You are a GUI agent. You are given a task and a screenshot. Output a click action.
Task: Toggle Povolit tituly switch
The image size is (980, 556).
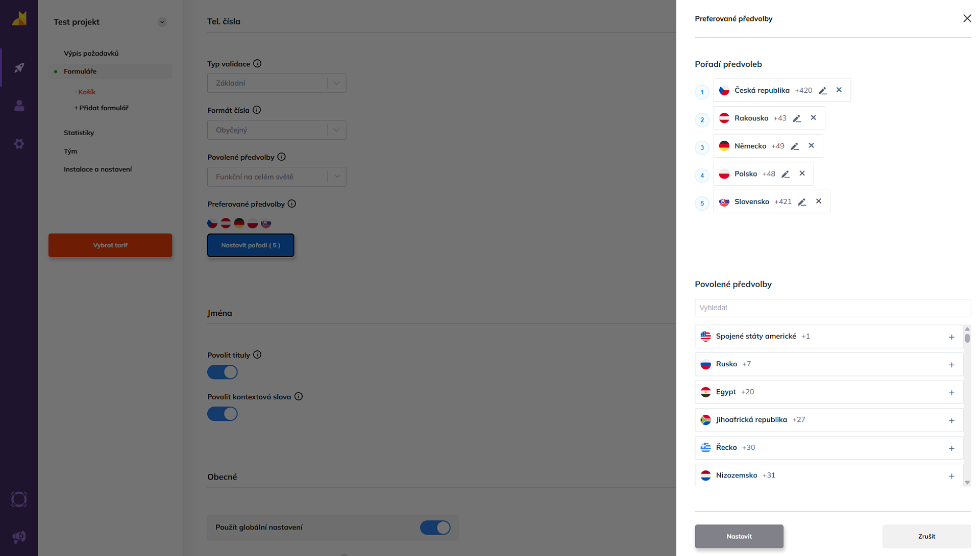(x=223, y=372)
